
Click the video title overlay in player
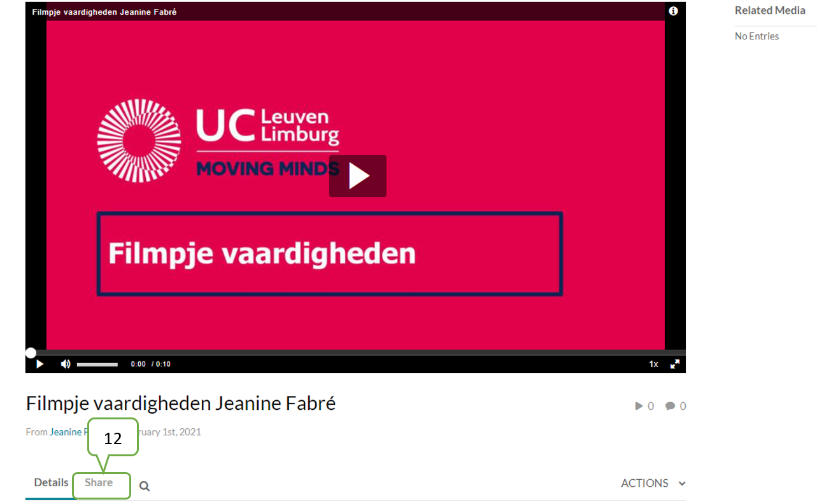tap(104, 12)
